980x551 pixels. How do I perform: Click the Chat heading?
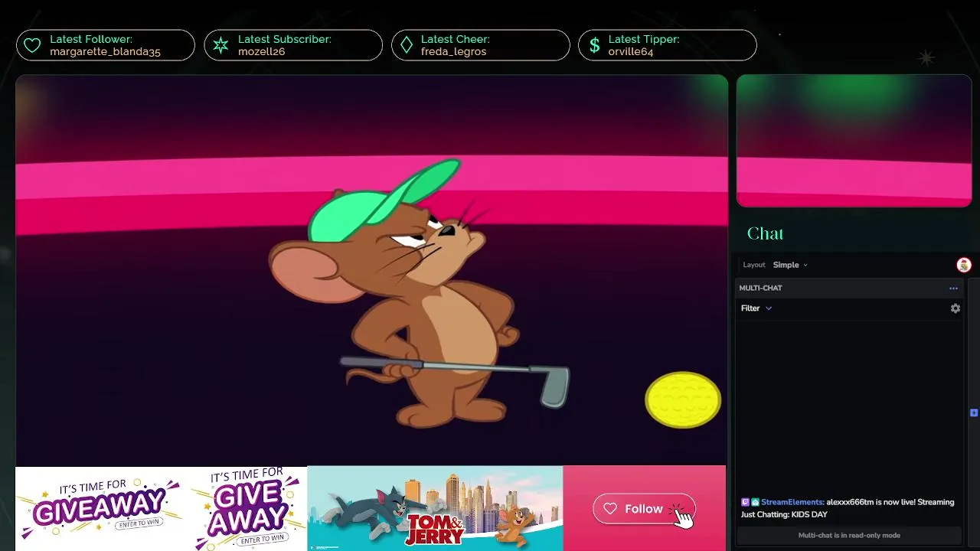point(765,233)
